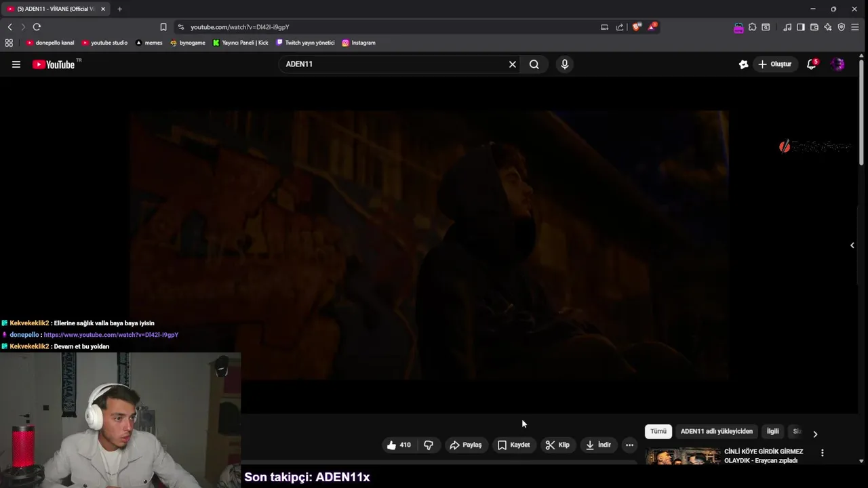Bookmark this page with bookmark icon
Viewport: 868px width, 488px height.
pos(163,27)
